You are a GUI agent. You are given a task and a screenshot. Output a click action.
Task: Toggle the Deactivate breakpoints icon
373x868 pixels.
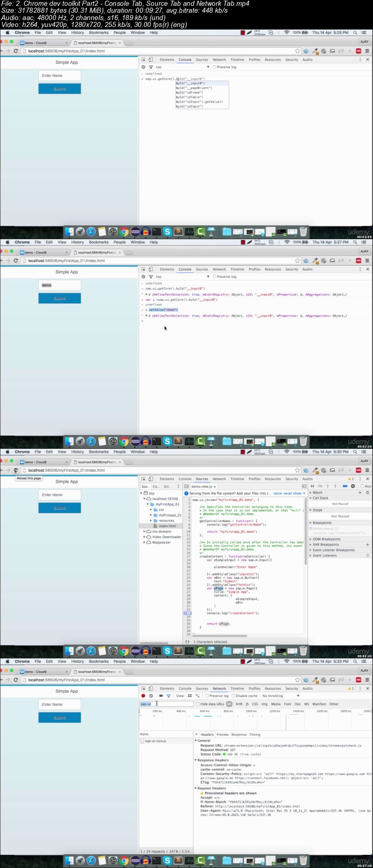pos(345,486)
